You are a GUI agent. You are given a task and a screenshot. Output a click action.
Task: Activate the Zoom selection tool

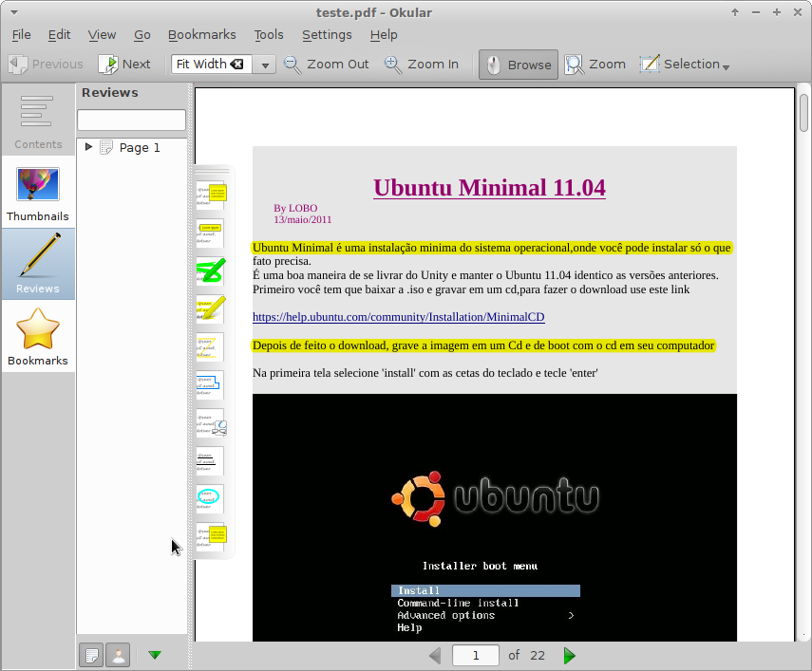click(x=595, y=65)
